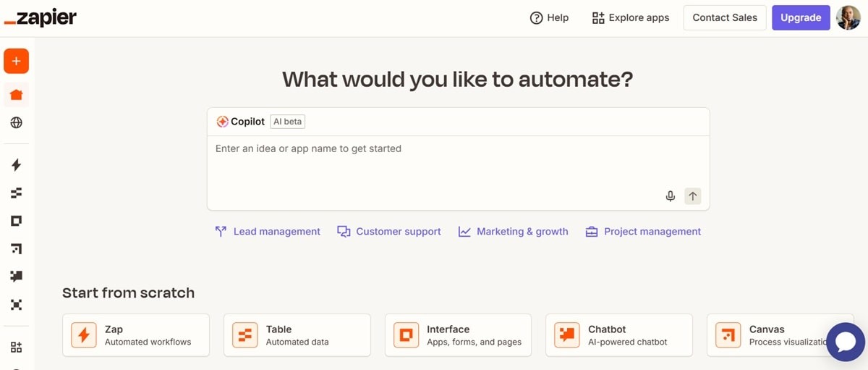Image resolution: width=868 pixels, height=370 pixels.
Task: Open Tables icon in the sidebar
Action: coord(16,193)
